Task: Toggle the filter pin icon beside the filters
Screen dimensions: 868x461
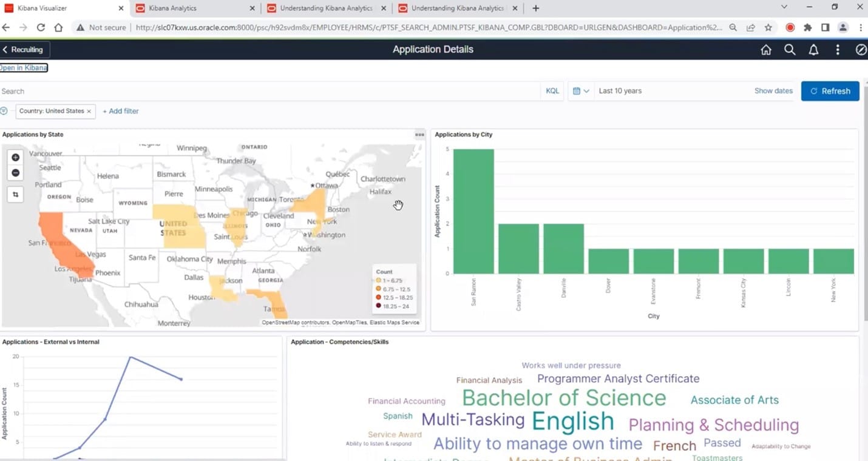Action: coord(5,111)
